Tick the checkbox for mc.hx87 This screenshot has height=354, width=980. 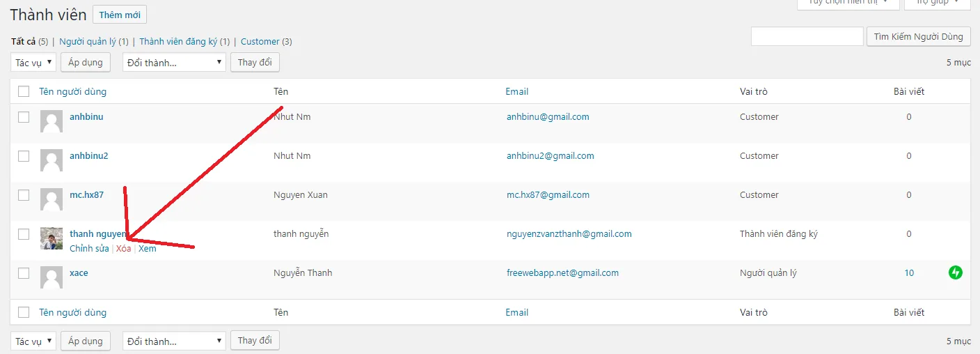coord(24,195)
